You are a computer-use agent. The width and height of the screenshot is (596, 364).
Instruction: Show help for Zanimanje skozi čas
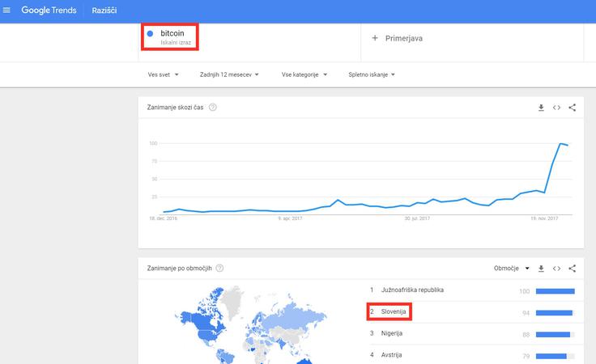213,108
